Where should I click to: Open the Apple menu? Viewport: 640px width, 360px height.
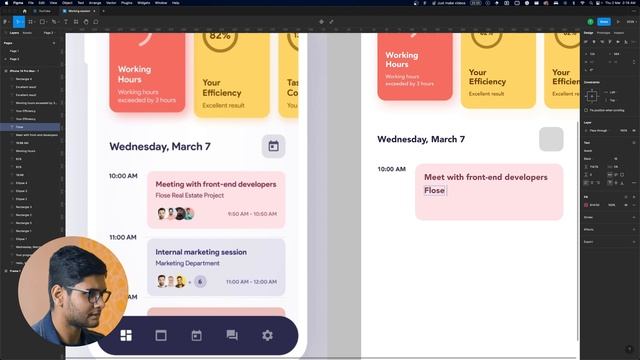[x=6, y=3]
